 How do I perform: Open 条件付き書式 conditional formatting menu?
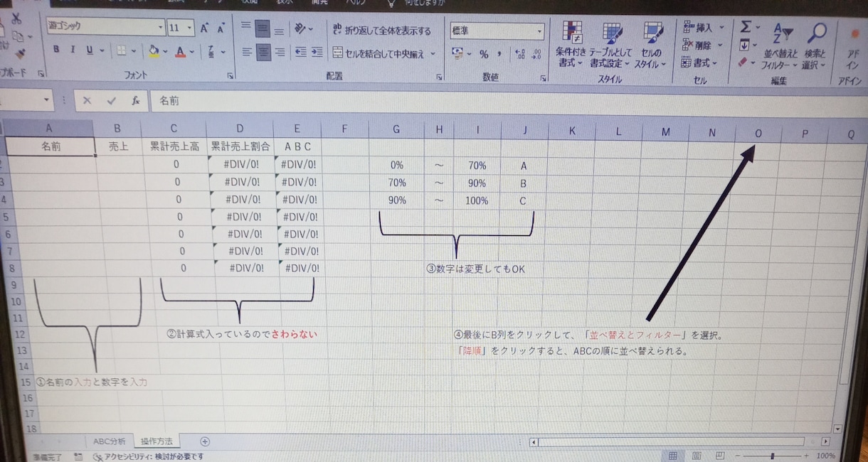point(572,44)
